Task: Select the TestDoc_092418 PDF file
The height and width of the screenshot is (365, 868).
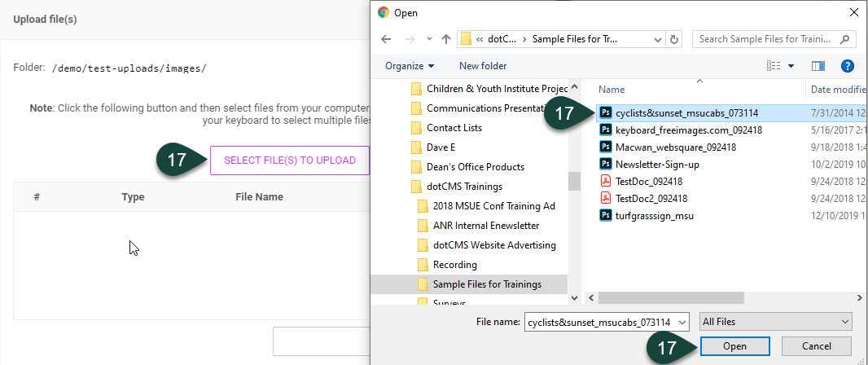Action: tap(648, 181)
